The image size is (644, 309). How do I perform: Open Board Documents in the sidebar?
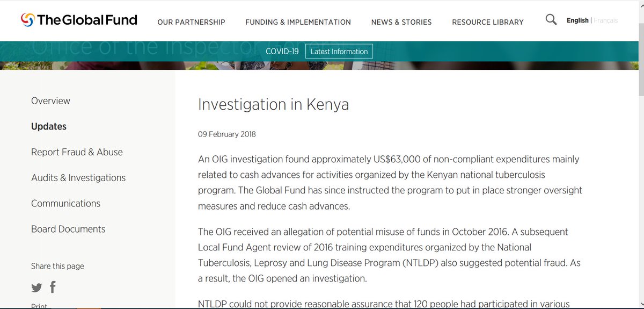(68, 229)
